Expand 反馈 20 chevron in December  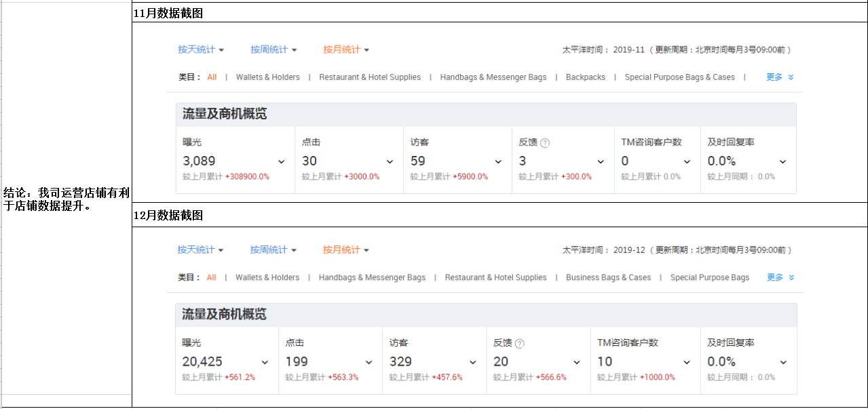pyautogui.click(x=577, y=362)
